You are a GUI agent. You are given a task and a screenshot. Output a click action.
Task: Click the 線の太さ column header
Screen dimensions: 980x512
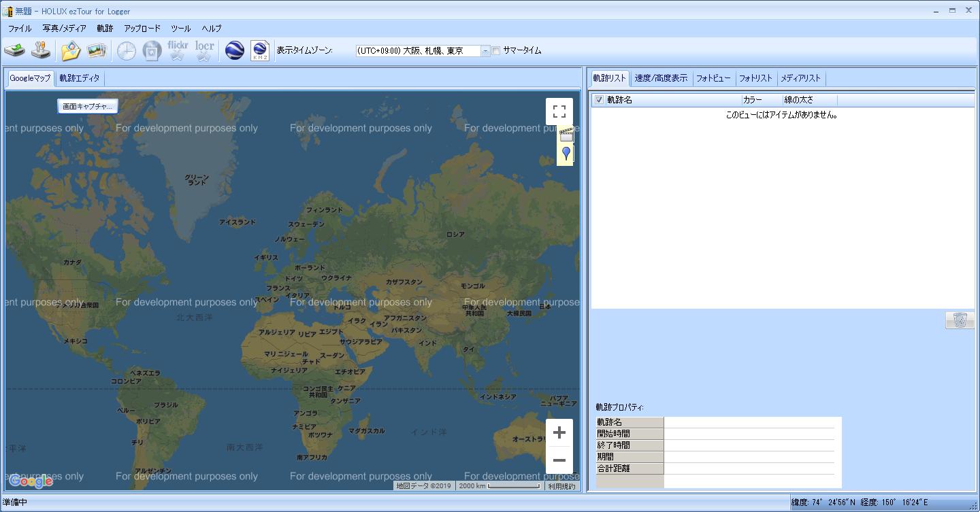click(809, 100)
